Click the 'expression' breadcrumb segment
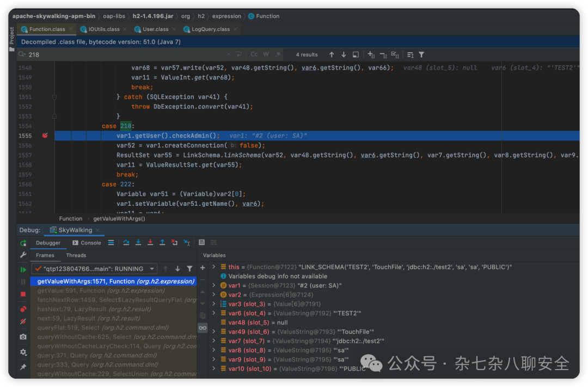 click(226, 16)
